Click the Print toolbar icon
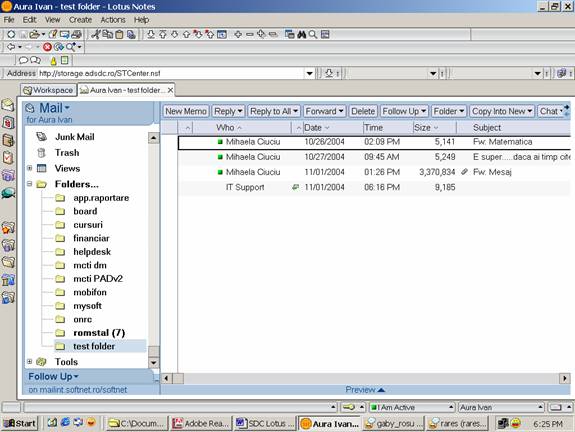575x432 pixels. pyautogui.click(x=76, y=34)
